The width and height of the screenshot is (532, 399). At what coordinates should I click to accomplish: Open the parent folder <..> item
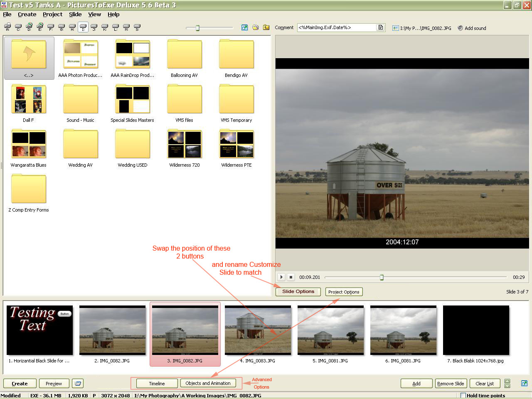point(29,58)
